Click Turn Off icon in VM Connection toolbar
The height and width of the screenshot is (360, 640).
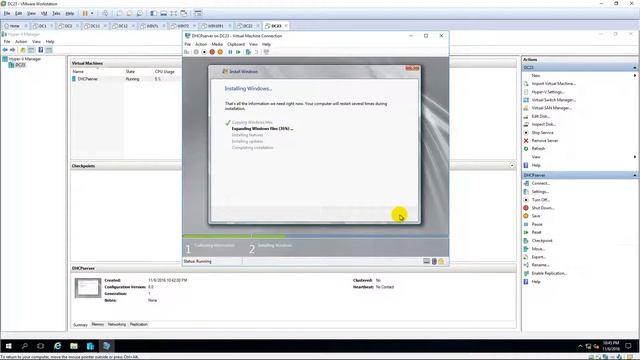point(204,52)
